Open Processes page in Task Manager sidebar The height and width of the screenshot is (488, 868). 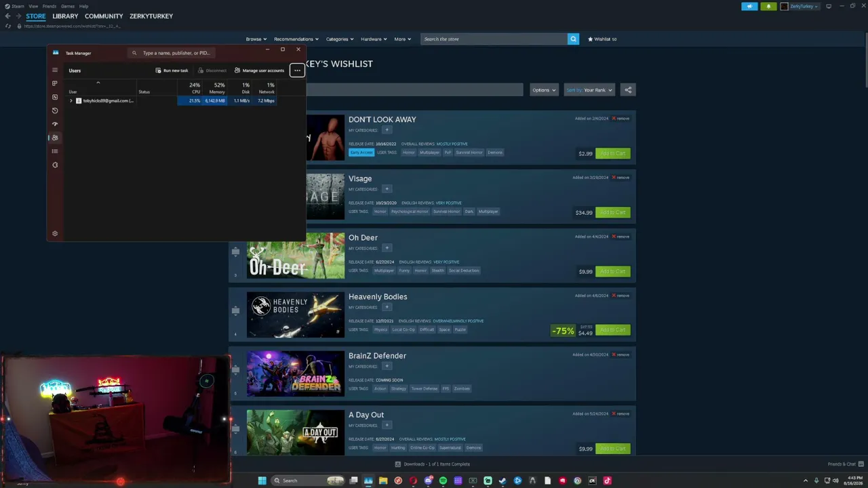[x=55, y=83]
